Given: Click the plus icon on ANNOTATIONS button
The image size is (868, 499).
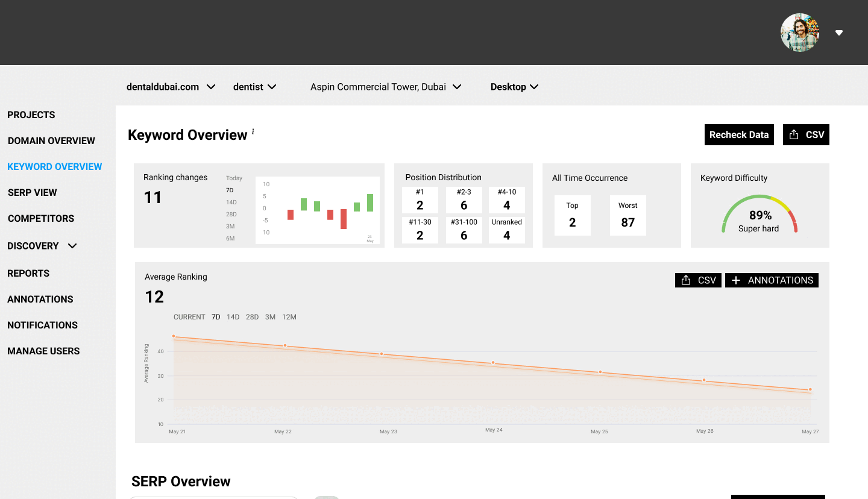Looking at the screenshot, I should pos(736,280).
